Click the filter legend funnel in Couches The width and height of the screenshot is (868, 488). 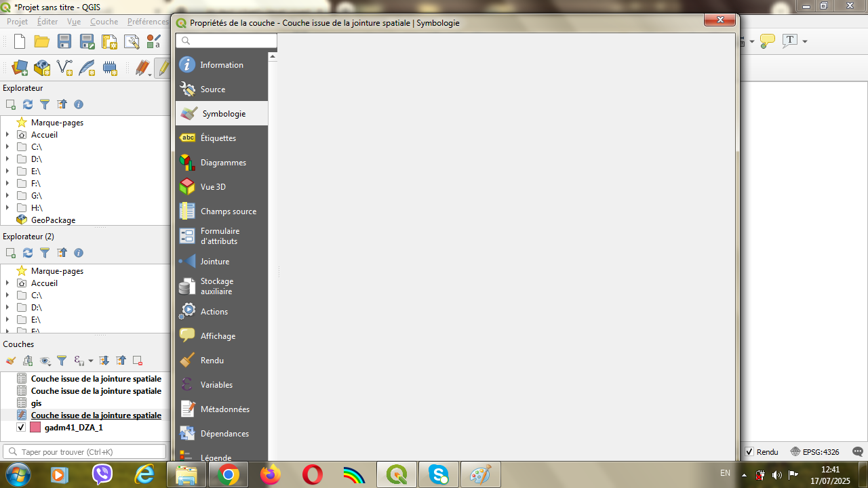62,361
